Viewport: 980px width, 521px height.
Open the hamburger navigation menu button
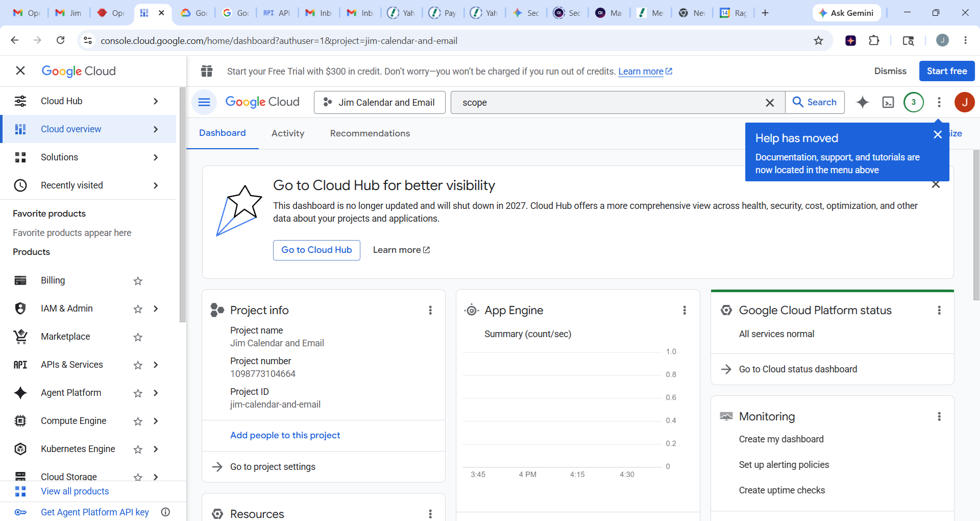(204, 102)
